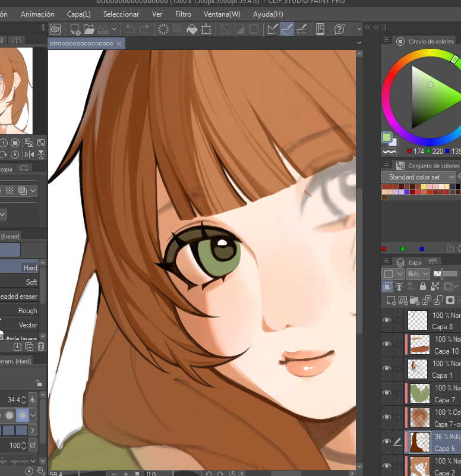This screenshot has width=461, height=476.
Task: Open the Capa(L) menu
Action: (78, 14)
